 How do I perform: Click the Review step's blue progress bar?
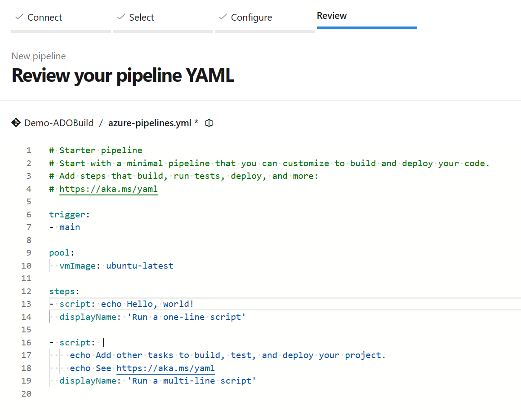coord(366,27)
